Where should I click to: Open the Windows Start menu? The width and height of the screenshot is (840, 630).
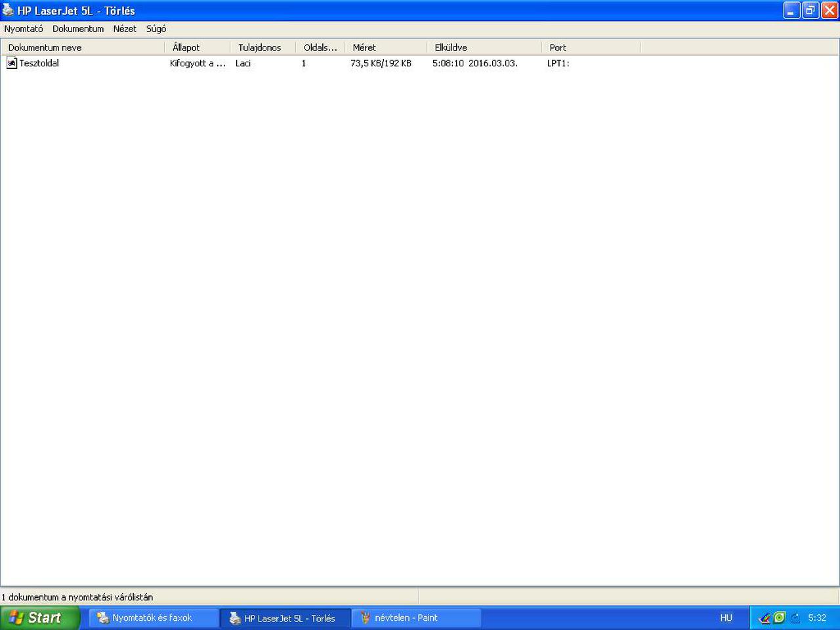[40, 618]
